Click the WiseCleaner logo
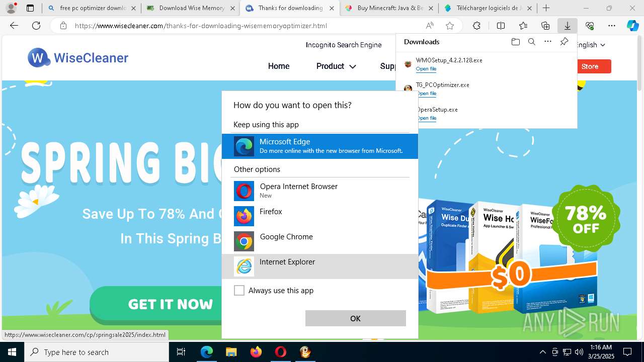 78,58
